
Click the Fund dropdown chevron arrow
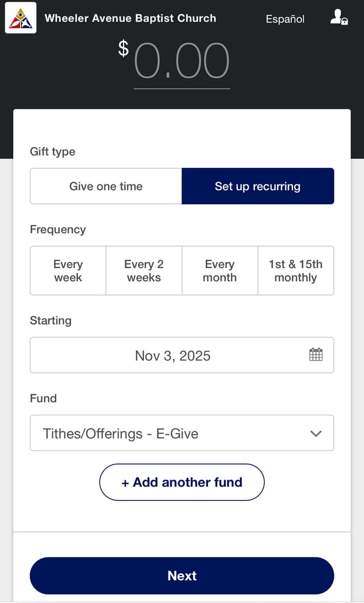[x=316, y=433]
